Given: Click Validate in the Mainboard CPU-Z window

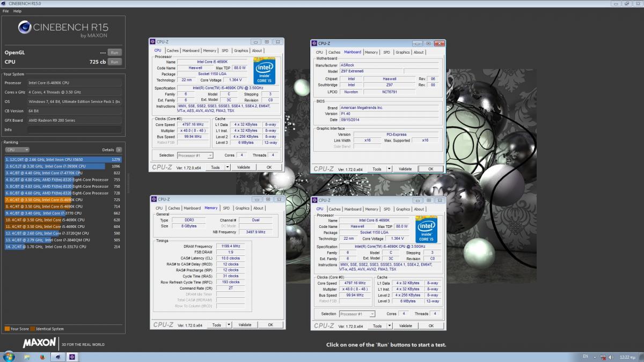Looking at the screenshot, I should point(405,169).
